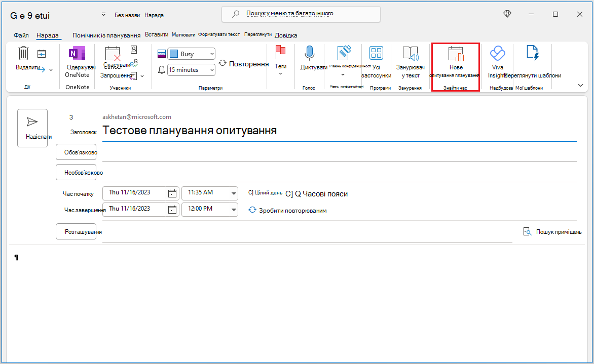Start Dictate with the microphone icon
This screenshot has width=594, height=364.
click(310, 53)
